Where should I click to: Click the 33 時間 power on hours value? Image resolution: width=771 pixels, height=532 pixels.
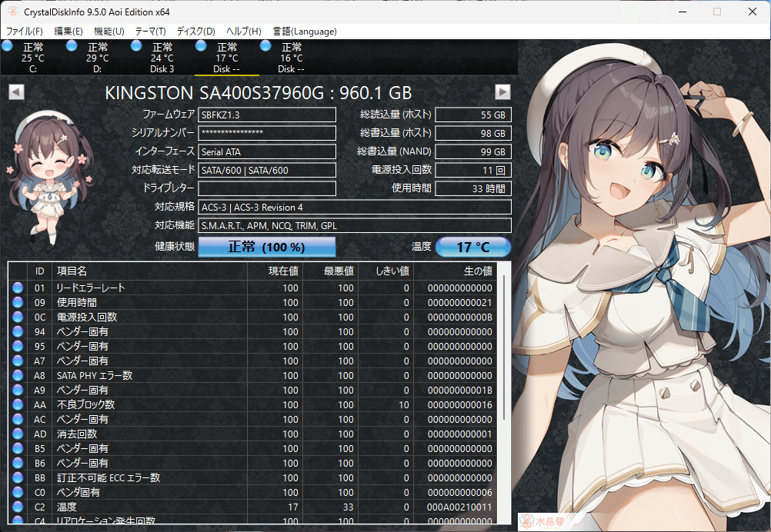473,188
